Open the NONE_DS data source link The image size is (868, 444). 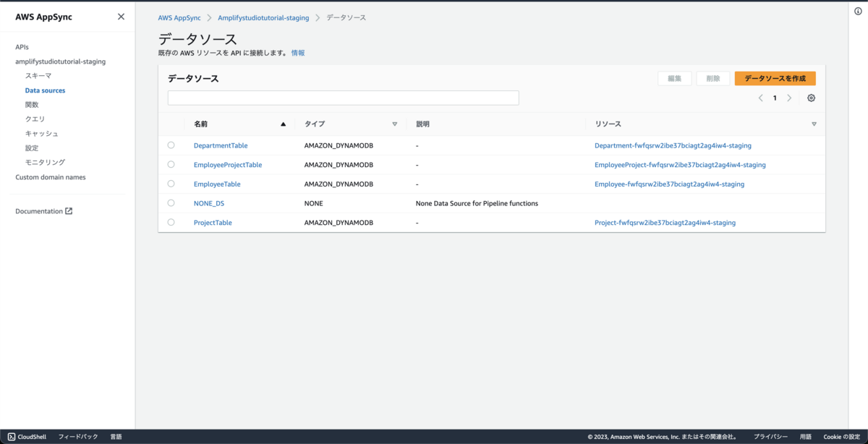[x=209, y=203]
